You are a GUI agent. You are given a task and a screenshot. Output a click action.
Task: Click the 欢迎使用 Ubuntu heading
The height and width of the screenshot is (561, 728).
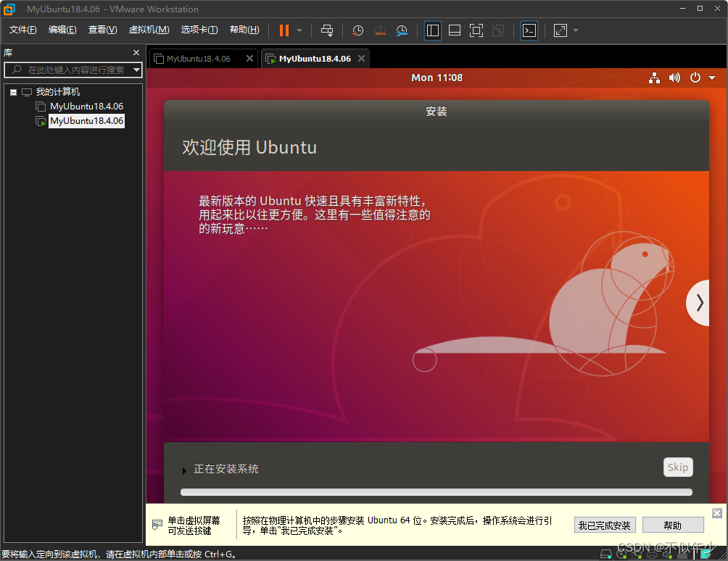[249, 147]
